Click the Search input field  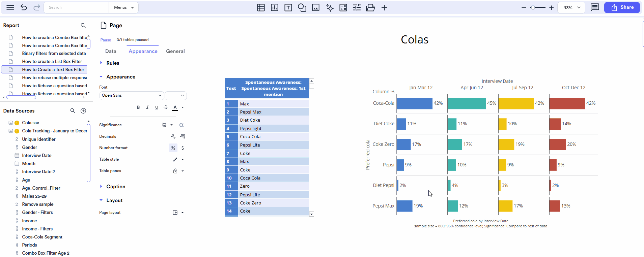tap(76, 7)
